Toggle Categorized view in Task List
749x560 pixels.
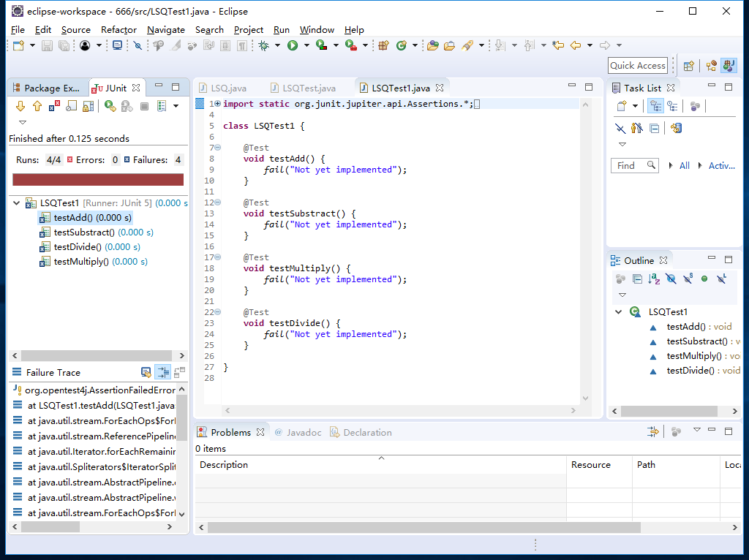[x=655, y=106]
